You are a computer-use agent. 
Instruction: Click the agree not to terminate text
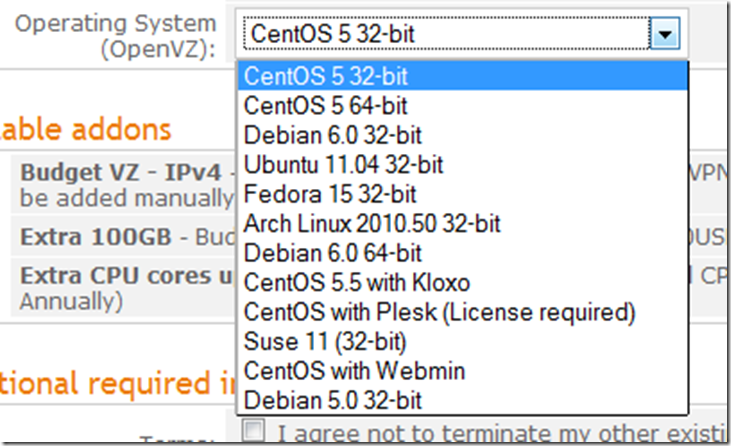(x=503, y=433)
